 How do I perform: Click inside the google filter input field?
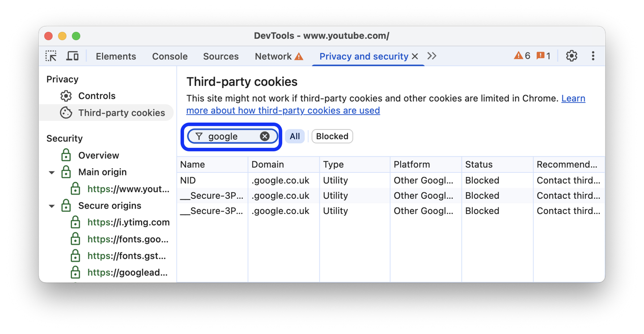pos(226,136)
